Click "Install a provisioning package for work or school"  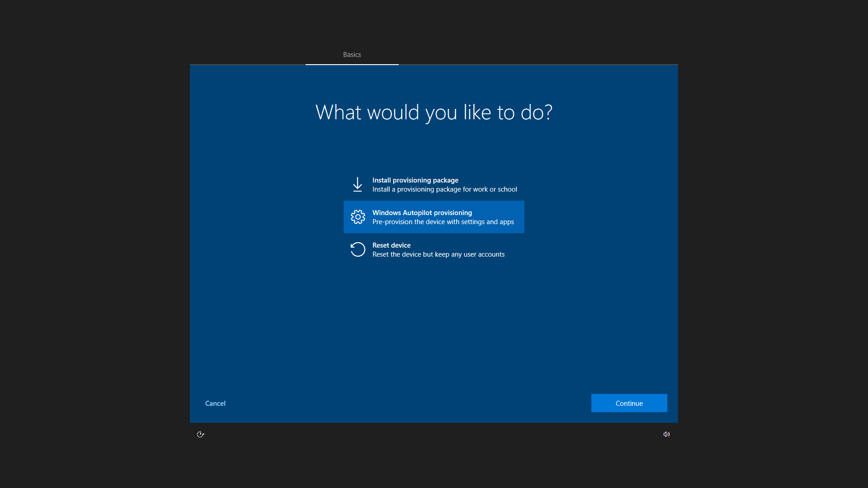click(x=444, y=189)
